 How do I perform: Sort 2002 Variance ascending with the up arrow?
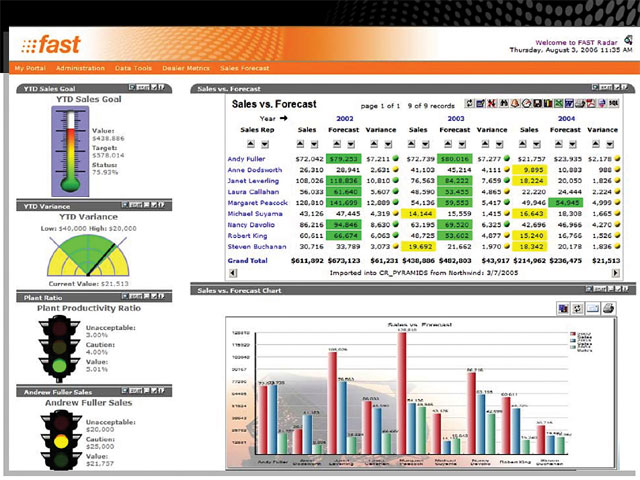click(374, 144)
